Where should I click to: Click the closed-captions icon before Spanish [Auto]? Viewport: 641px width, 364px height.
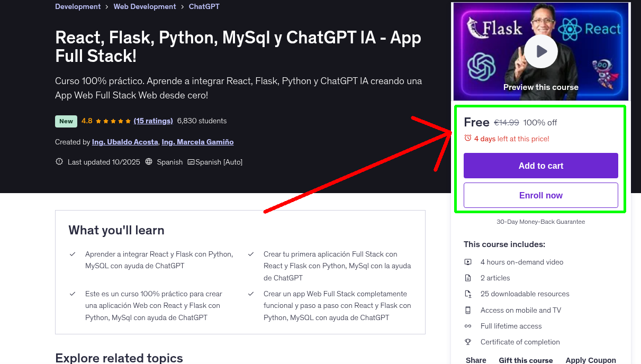(x=192, y=161)
